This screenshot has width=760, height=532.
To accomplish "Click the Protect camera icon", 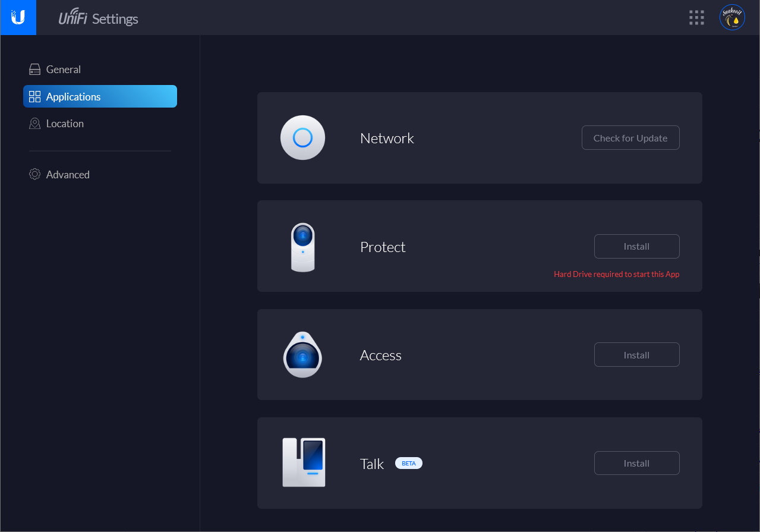I will [302, 247].
